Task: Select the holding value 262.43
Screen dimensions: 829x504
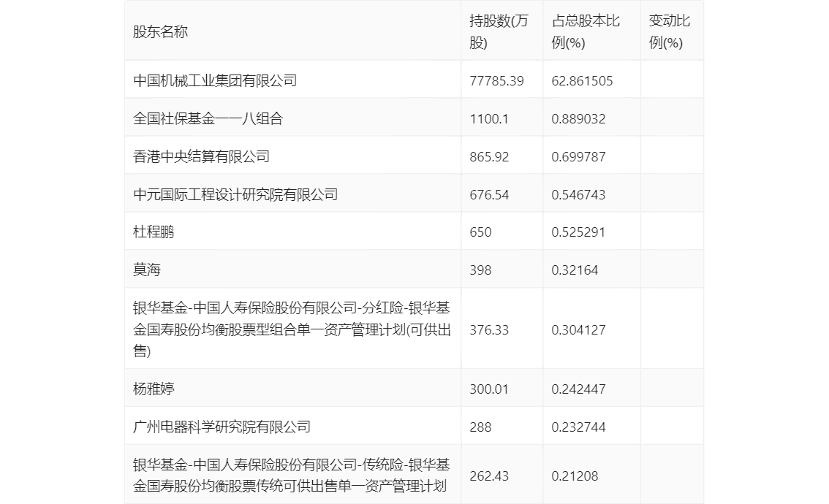Action: tap(489, 476)
